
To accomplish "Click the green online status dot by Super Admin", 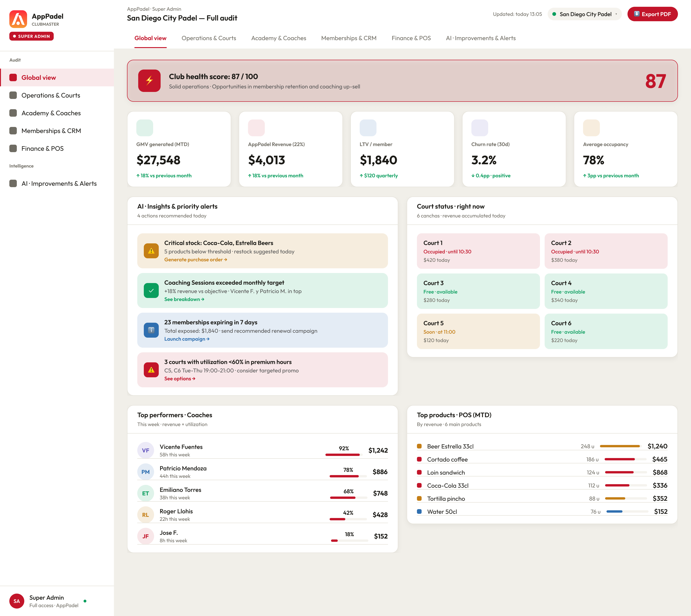I will click(x=85, y=601).
